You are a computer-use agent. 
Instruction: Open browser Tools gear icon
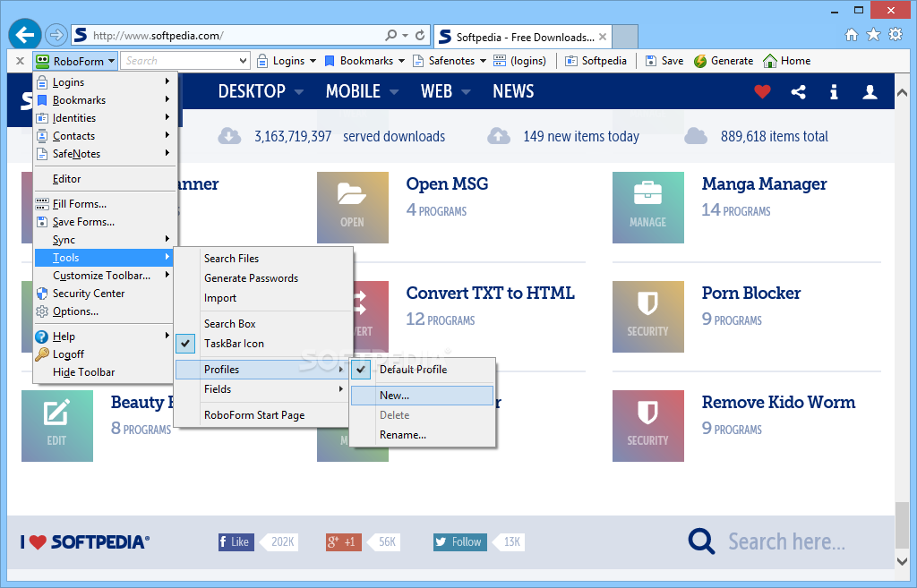pyautogui.click(x=896, y=35)
